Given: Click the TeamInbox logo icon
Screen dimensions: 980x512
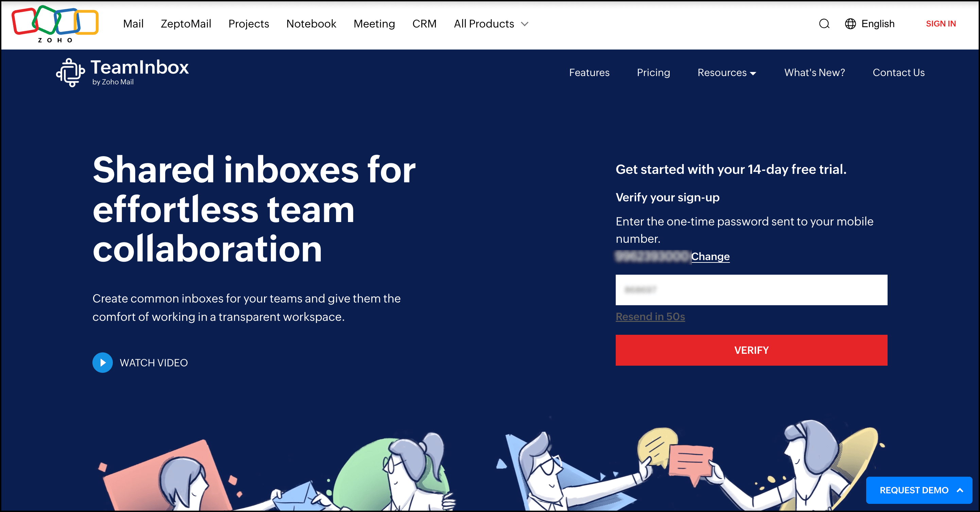Looking at the screenshot, I should 70,72.
